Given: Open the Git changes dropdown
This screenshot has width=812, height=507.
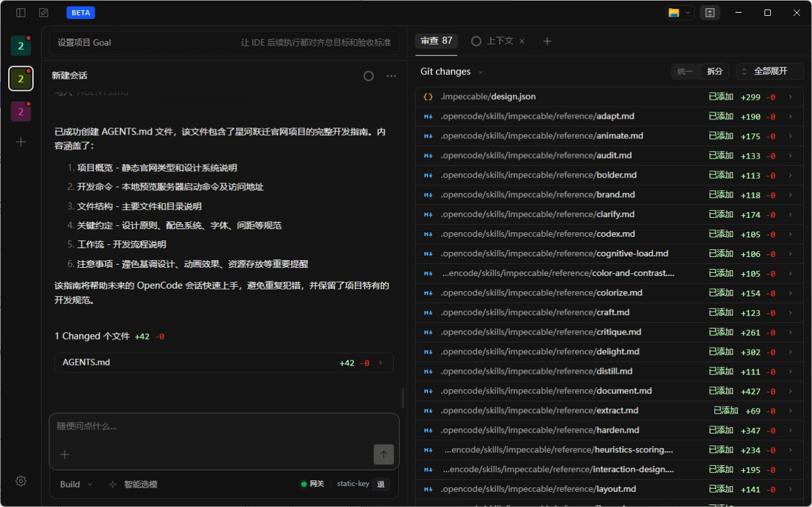Looking at the screenshot, I should (452, 72).
